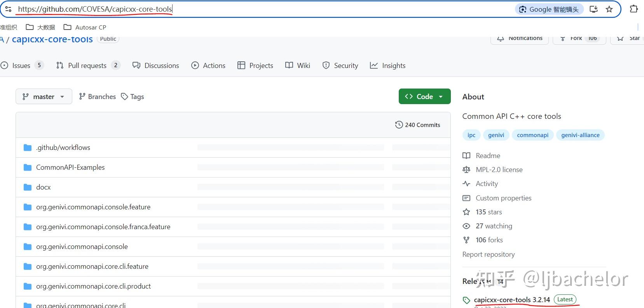
Task: Open the Security tab
Action: coord(340,65)
